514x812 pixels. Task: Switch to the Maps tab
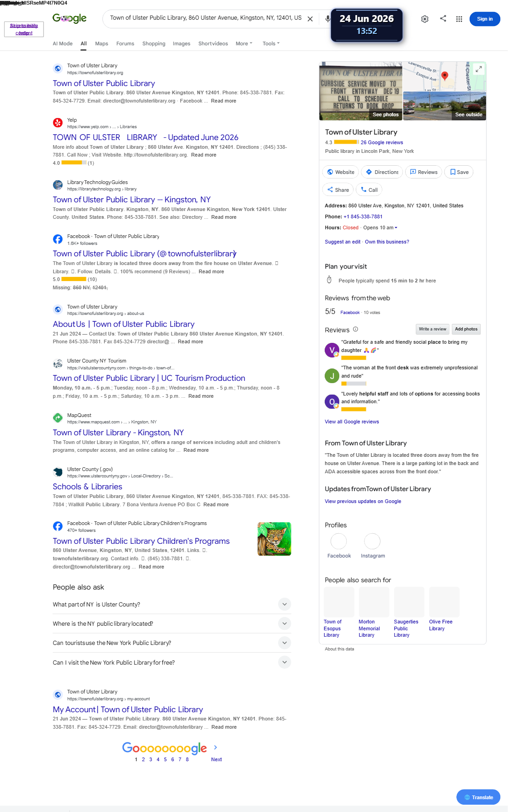[x=102, y=43]
